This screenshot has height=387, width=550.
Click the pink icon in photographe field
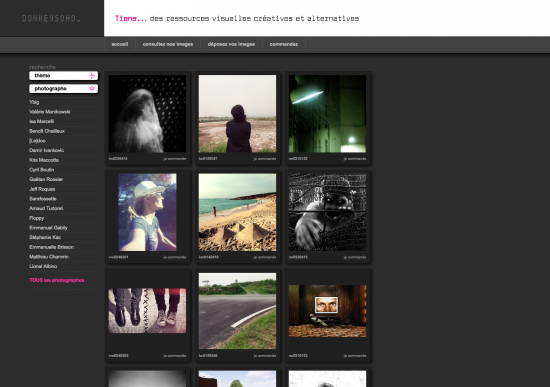pyautogui.click(x=92, y=88)
